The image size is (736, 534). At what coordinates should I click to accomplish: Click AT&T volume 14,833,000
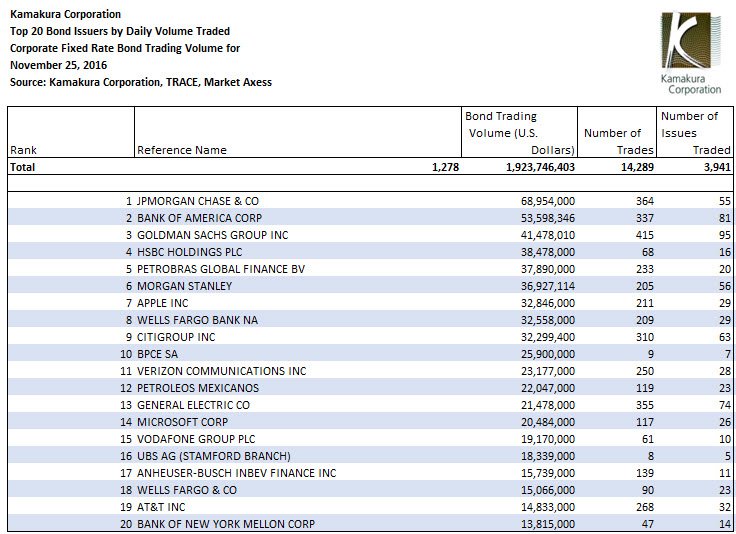coord(548,507)
